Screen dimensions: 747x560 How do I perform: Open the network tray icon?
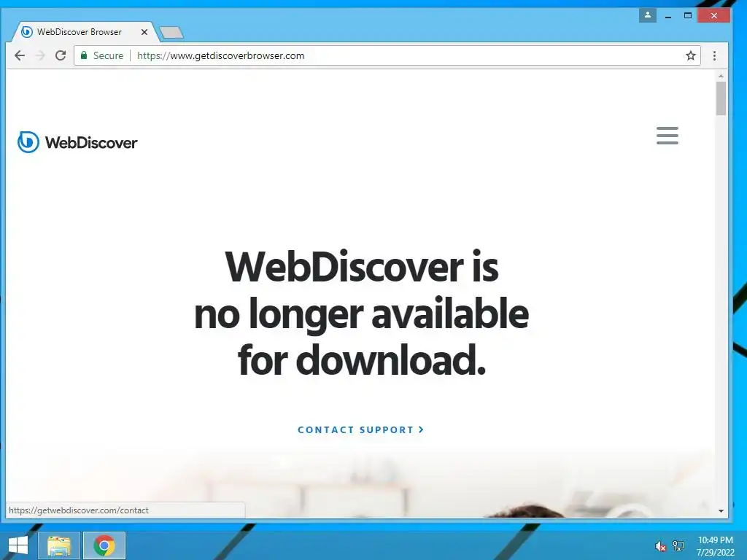[678, 546]
